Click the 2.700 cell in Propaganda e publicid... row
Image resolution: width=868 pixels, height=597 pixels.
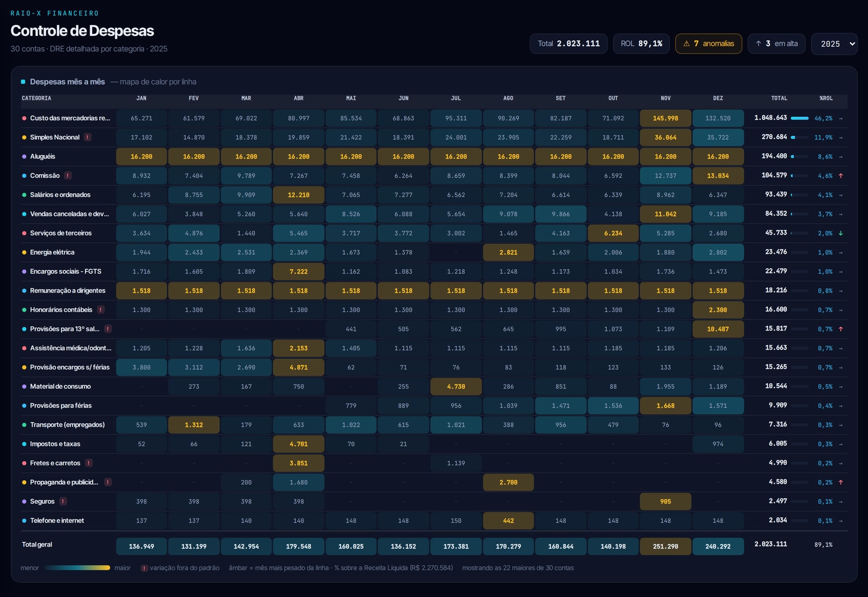pyautogui.click(x=508, y=482)
